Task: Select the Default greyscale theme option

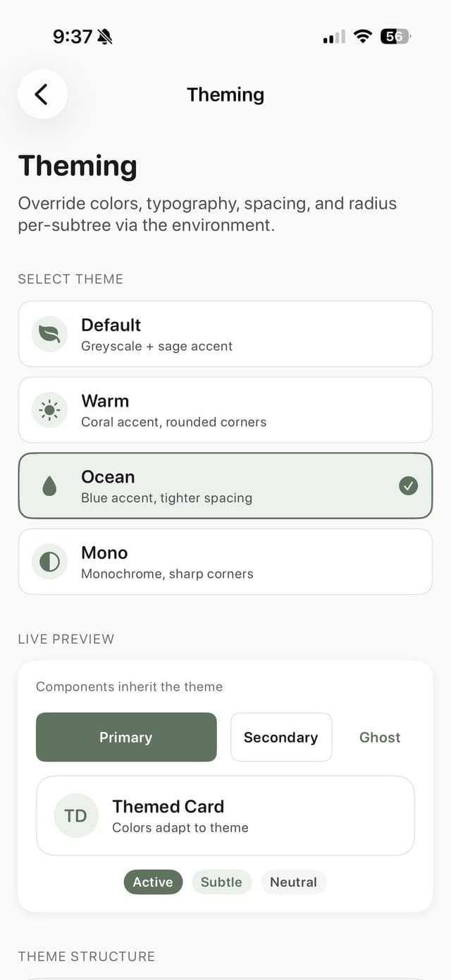Action: click(225, 334)
